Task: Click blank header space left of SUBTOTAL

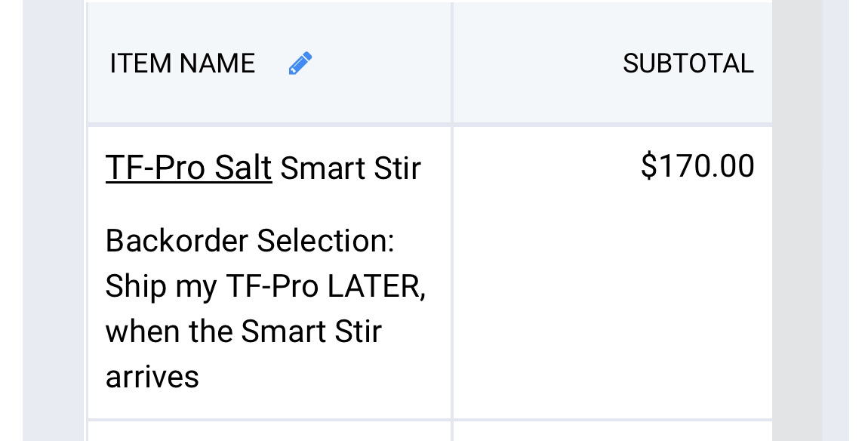Action: tap(537, 63)
